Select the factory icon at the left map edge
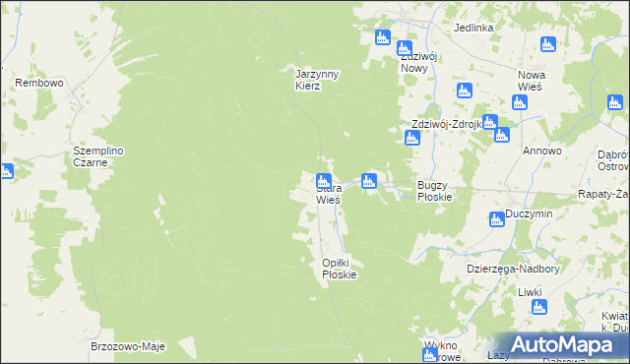Image resolution: width=630 pixels, height=364 pixels. pyautogui.click(x=7, y=171)
